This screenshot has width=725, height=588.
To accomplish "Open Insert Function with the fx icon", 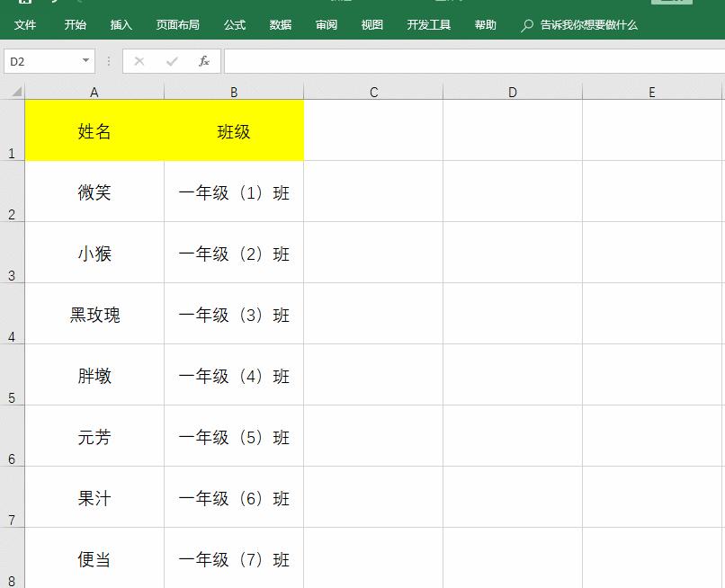I will tap(204, 61).
